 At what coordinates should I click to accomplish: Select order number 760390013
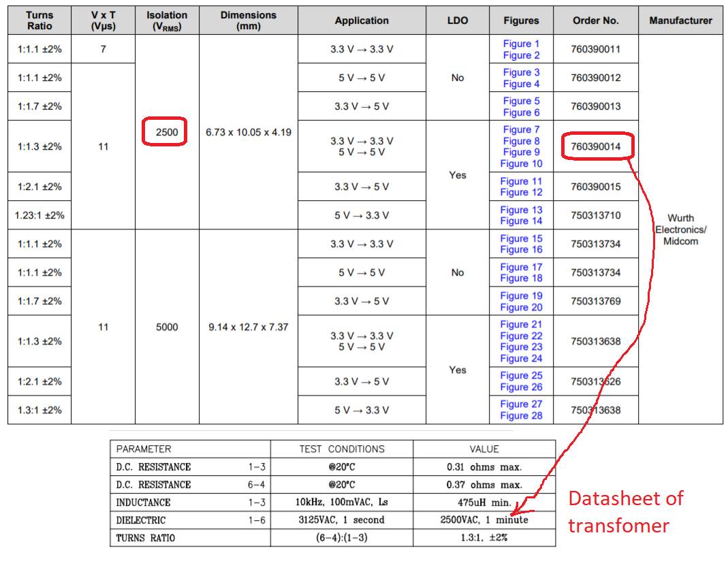[596, 107]
